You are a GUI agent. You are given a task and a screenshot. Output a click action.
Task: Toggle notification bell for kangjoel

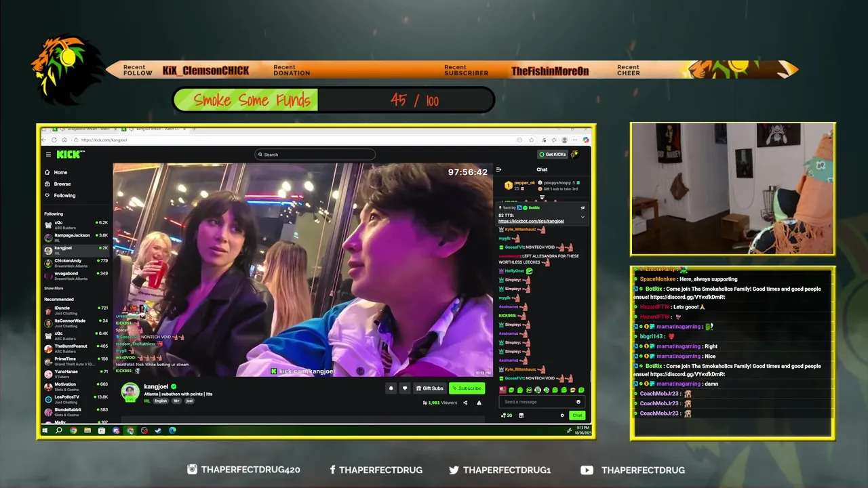[x=391, y=388]
